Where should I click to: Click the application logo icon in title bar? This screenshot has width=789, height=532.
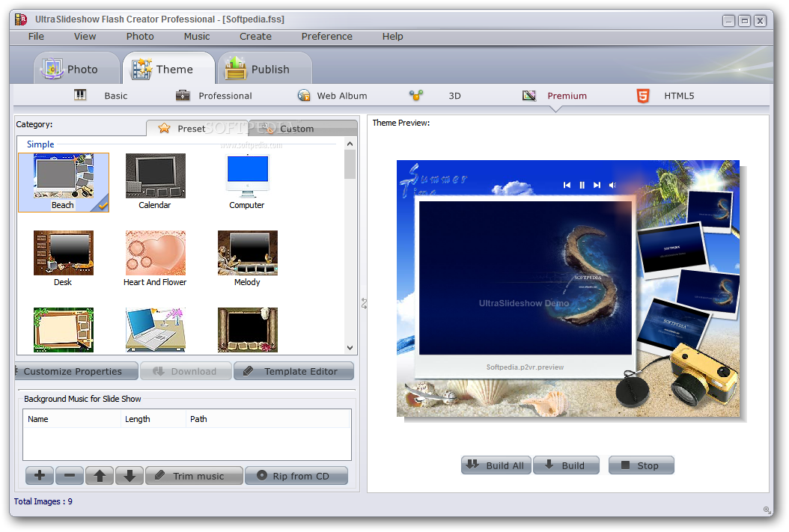tap(21, 19)
